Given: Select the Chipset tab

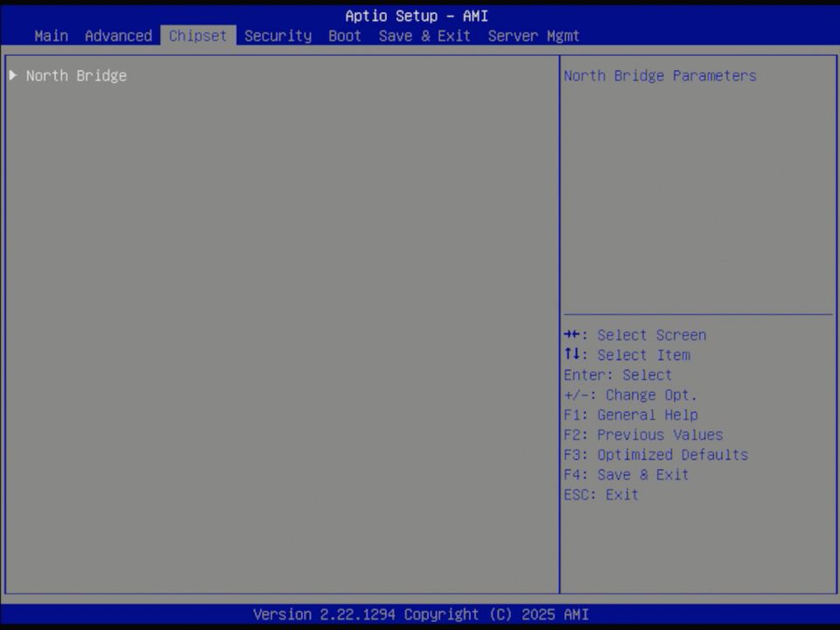Looking at the screenshot, I should click(197, 36).
